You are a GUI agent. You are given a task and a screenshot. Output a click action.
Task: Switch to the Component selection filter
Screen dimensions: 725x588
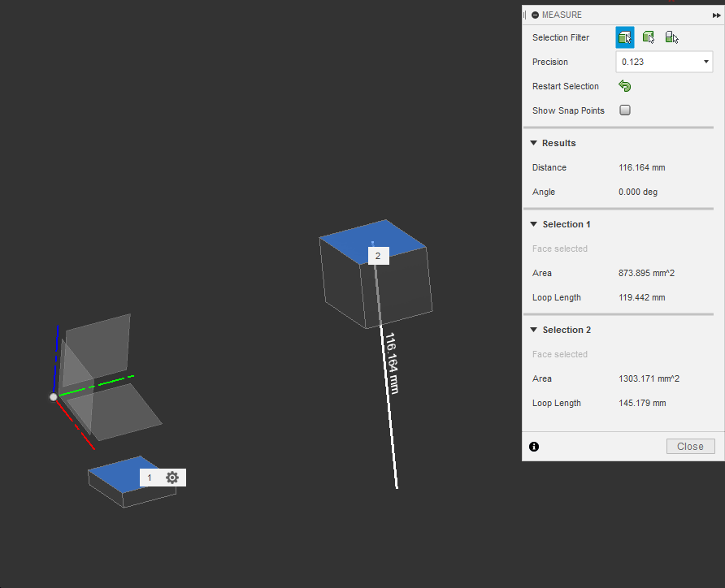pyautogui.click(x=671, y=37)
